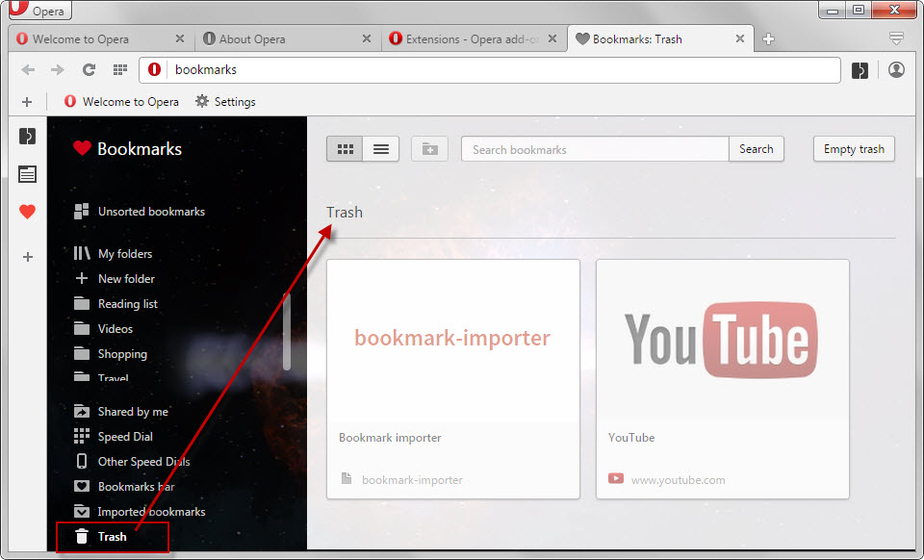Open Shared by me
This screenshot has height=560, width=924.
click(121, 412)
